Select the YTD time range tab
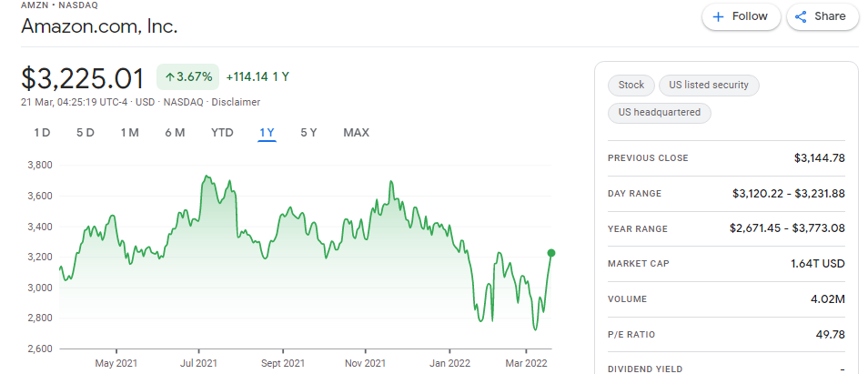Image resolution: width=868 pixels, height=374 pixels. point(222,133)
